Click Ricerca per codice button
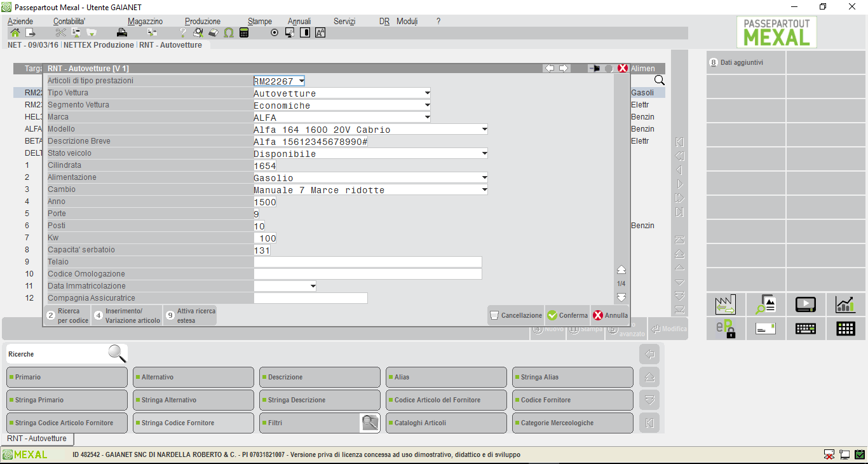The width and height of the screenshot is (868, 464). (67, 316)
